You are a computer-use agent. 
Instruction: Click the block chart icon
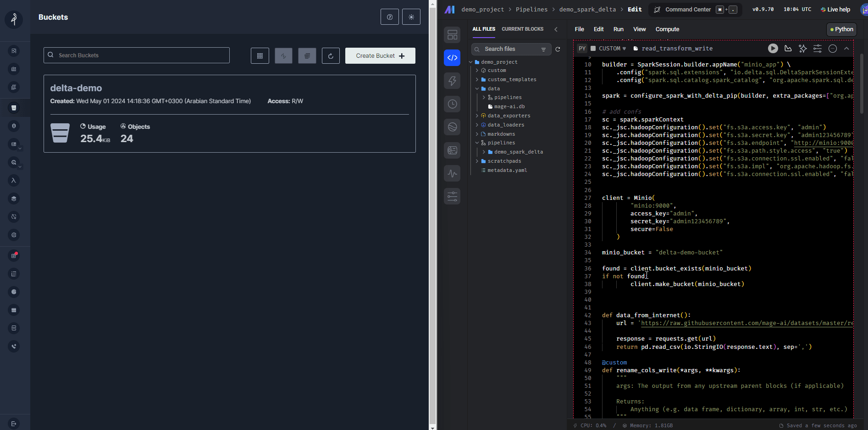pos(788,48)
